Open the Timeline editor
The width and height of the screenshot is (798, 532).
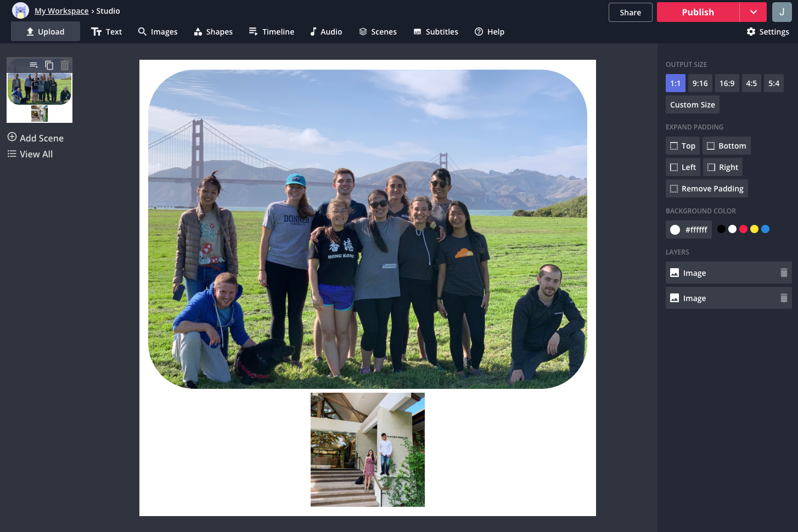(271, 32)
